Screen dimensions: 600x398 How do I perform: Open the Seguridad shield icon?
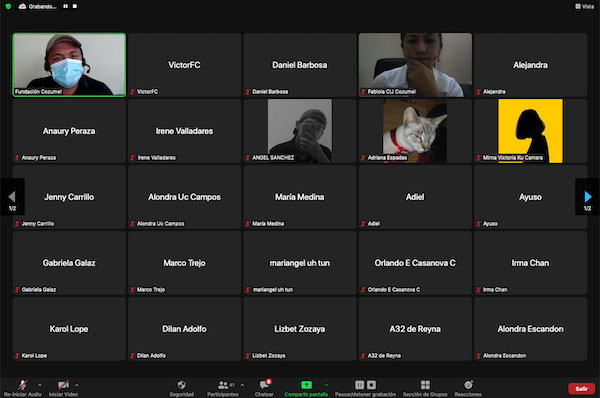point(182,385)
